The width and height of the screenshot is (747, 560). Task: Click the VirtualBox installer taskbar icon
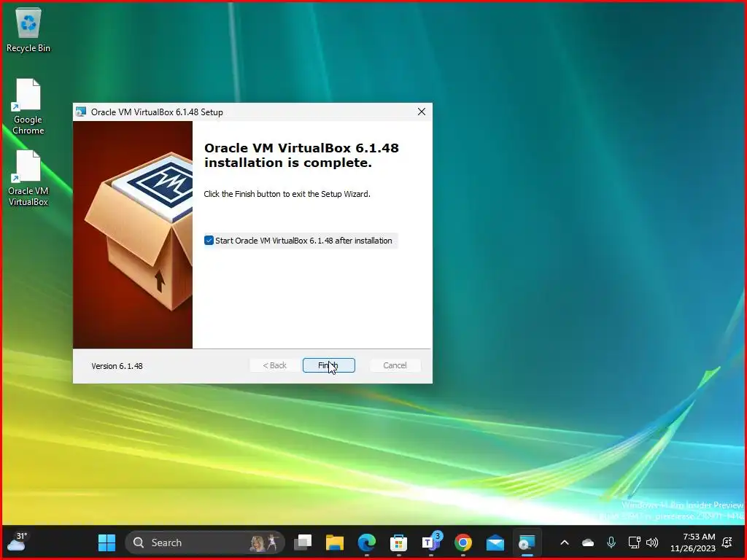tap(527, 542)
